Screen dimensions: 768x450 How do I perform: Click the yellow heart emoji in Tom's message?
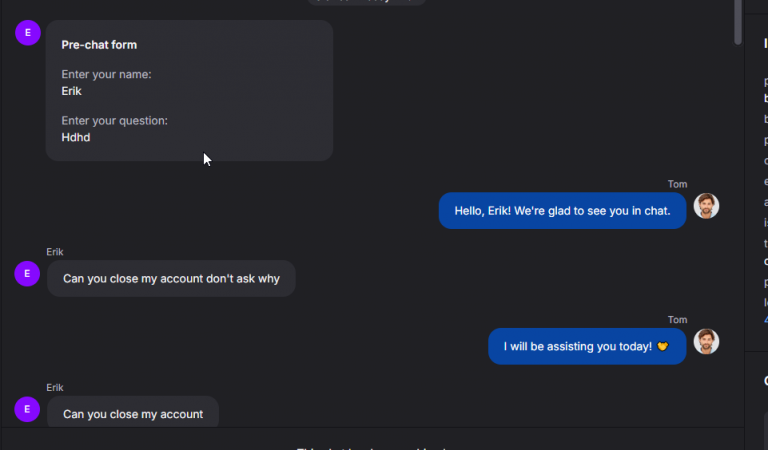pyautogui.click(x=663, y=347)
